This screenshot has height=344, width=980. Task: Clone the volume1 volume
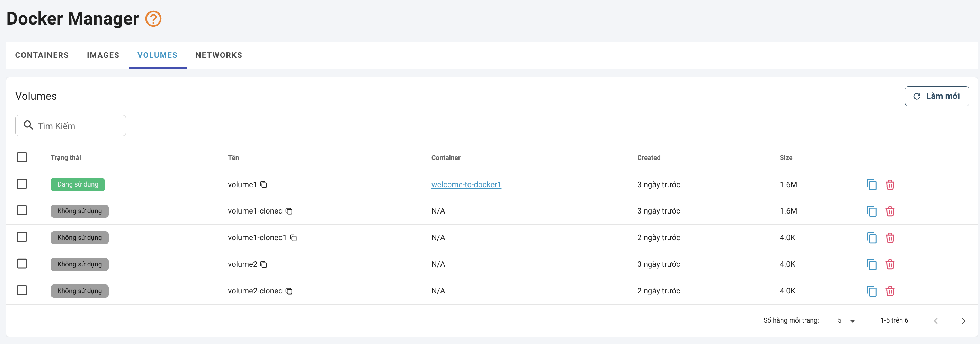coord(871,185)
